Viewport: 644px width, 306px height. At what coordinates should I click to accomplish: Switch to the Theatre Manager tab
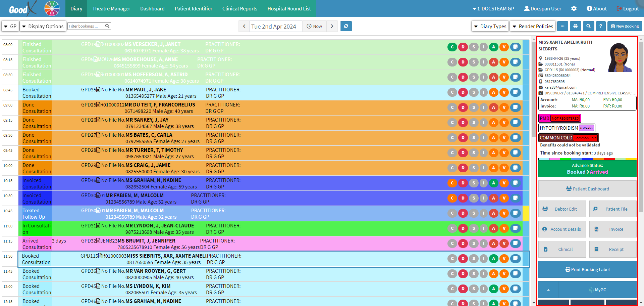pos(111,8)
